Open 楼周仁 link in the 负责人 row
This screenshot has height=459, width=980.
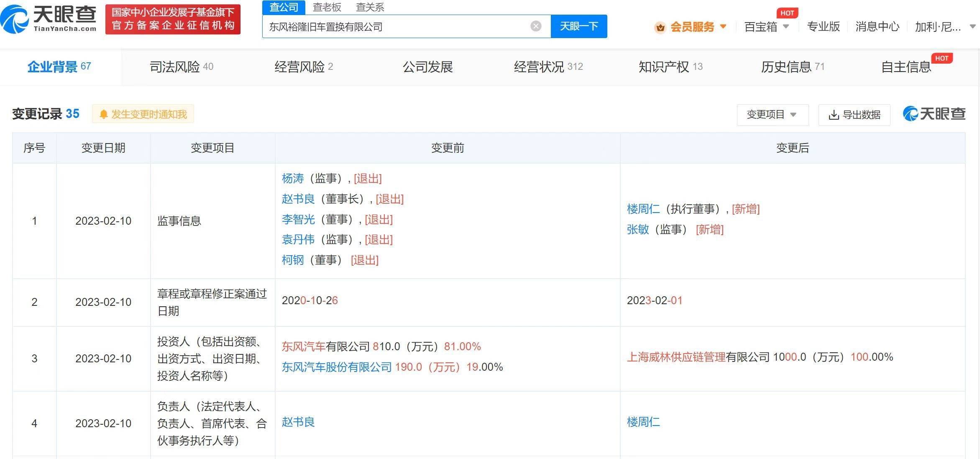[643, 422]
